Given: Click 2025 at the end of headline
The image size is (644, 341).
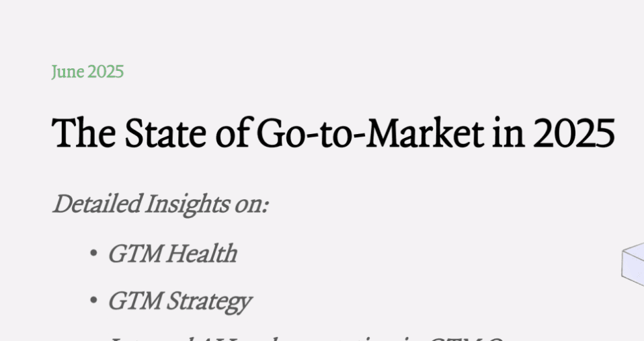Looking at the screenshot, I should point(574,133).
